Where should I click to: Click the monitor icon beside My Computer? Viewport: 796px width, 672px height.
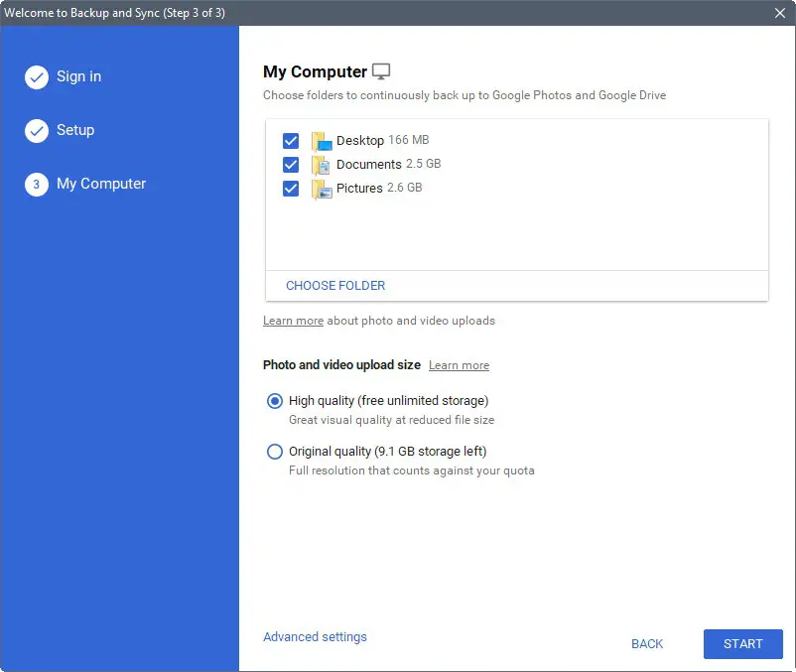(x=381, y=71)
